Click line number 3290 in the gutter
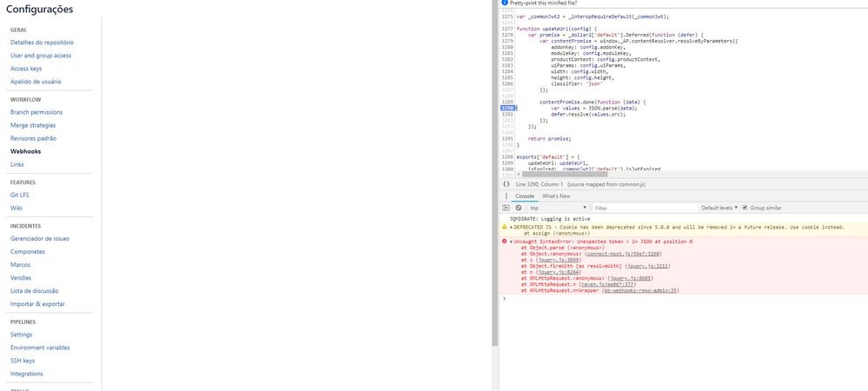Screen dimensions: 868x391 [507, 108]
